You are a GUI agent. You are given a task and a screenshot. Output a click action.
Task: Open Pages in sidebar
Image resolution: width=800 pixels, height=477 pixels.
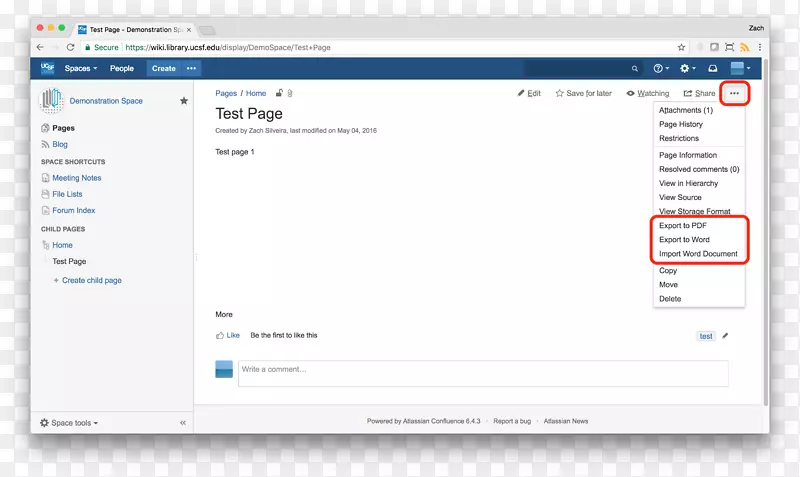63,128
